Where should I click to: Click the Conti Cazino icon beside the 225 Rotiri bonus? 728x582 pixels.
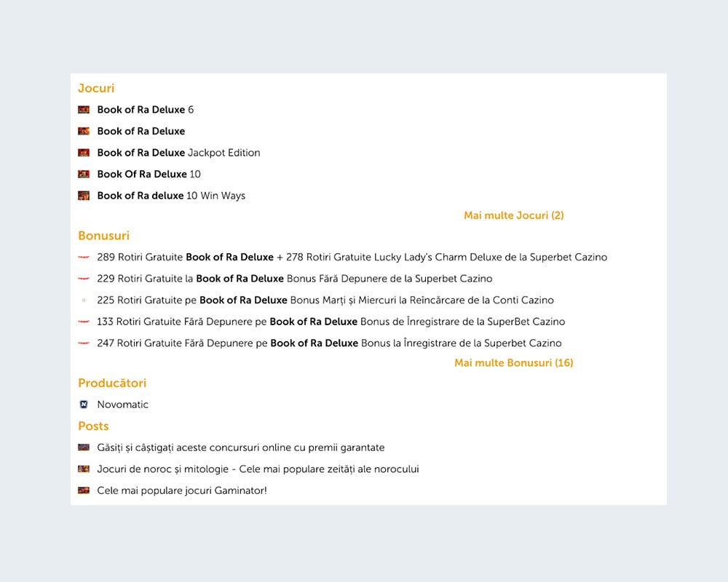[x=84, y=300]
